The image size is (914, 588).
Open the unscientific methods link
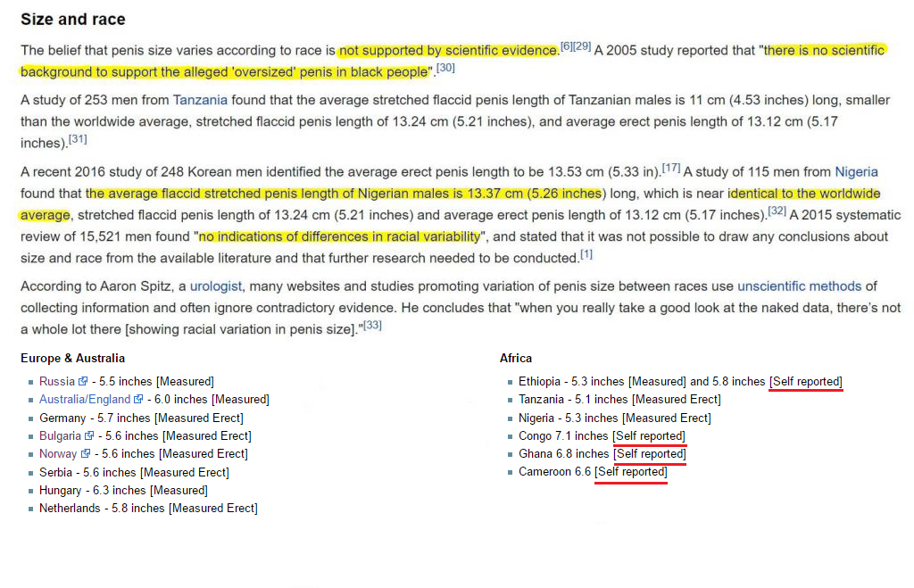click(799, 286)
